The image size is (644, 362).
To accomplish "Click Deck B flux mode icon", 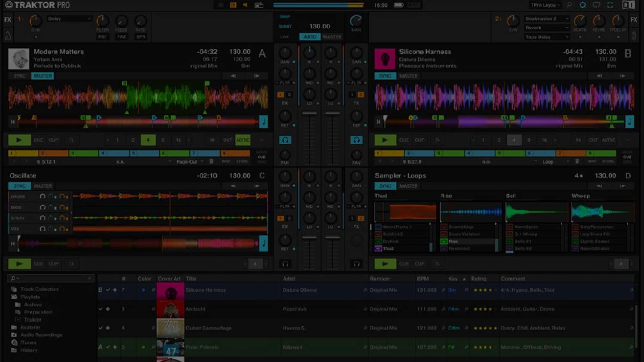I will click(437, 140).
